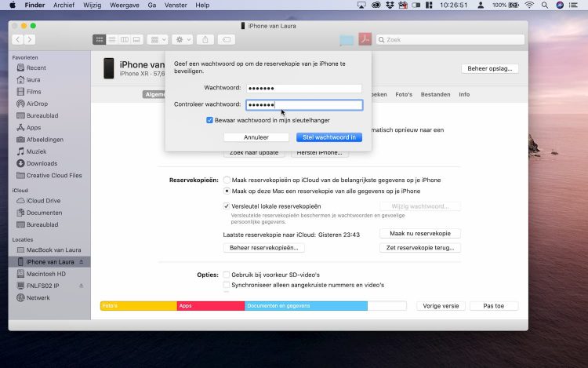Switch to the Foto's tab
This screenshot has height=368, width=588.
[x=404, y=94]
